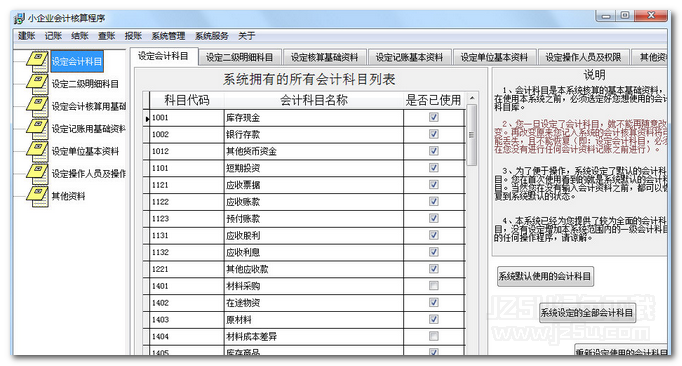This screenshot has height=366, width=682.
Task: Select 其他资料 in the left tree
Action: click(x=68, y=196)
